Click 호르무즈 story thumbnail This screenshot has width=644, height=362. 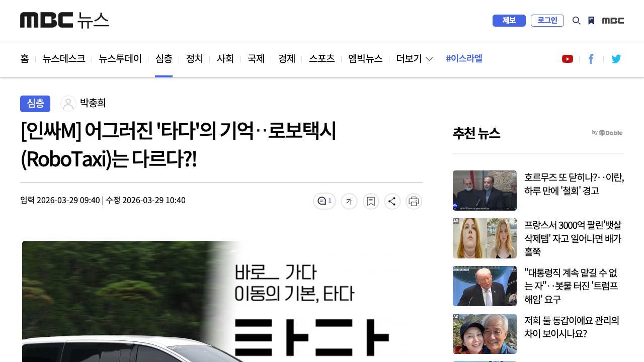485,191
